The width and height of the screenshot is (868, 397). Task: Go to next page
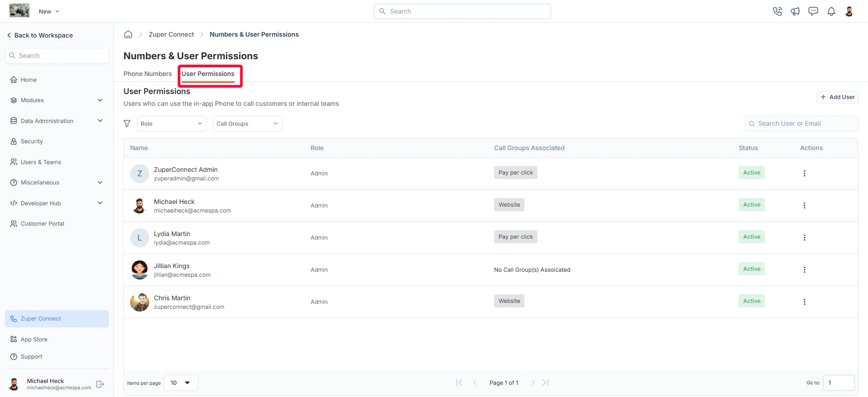pyautogui.click(x=533, y=383)
